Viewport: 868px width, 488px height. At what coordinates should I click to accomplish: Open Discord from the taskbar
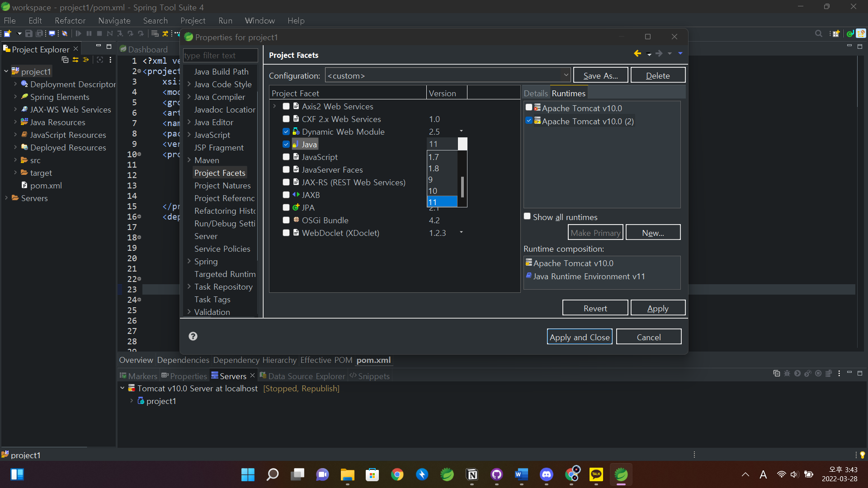546,474
